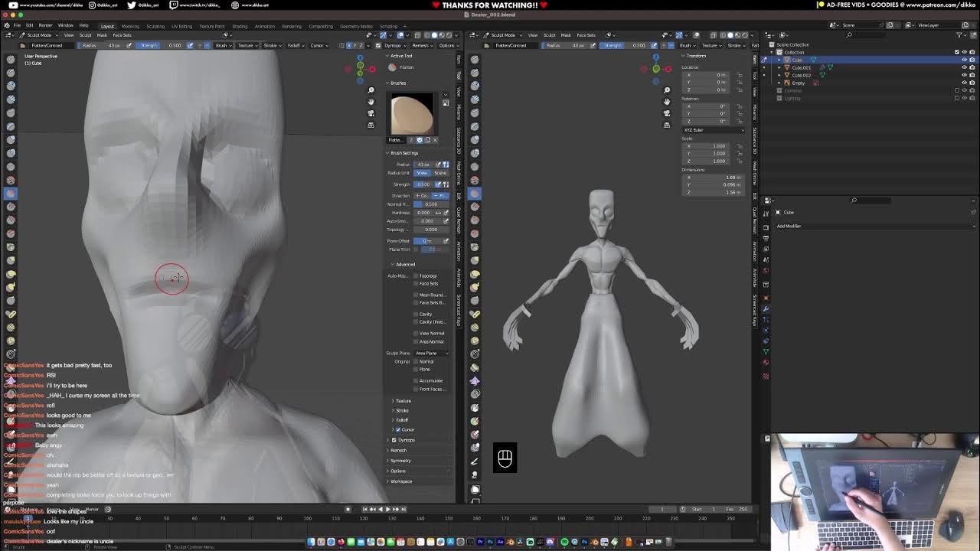
Task: Open the Sculpt Plane Area Plane dropdown
Action: click(431, 354)
